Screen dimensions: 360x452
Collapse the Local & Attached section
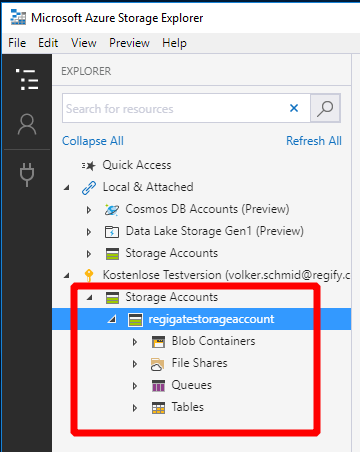tap(67, 188)
